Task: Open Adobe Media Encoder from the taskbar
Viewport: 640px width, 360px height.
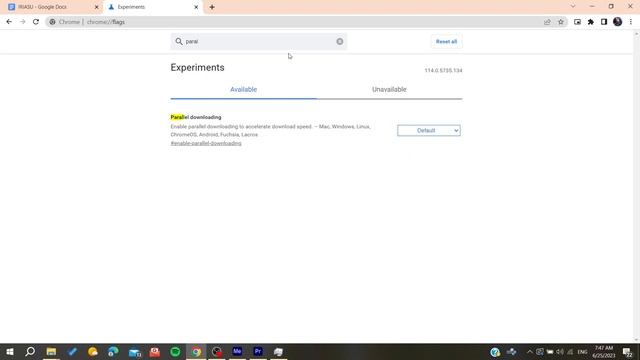Action: point(237,351)
